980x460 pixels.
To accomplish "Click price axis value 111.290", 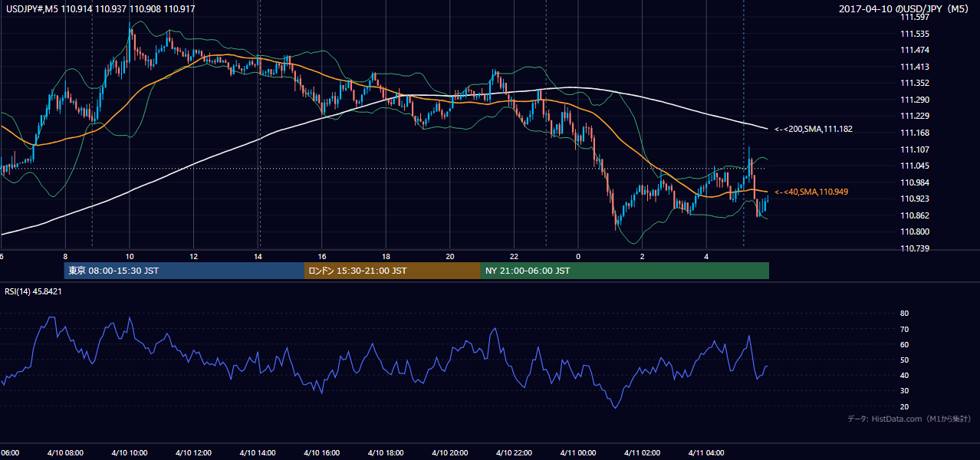I will point(913,100).
